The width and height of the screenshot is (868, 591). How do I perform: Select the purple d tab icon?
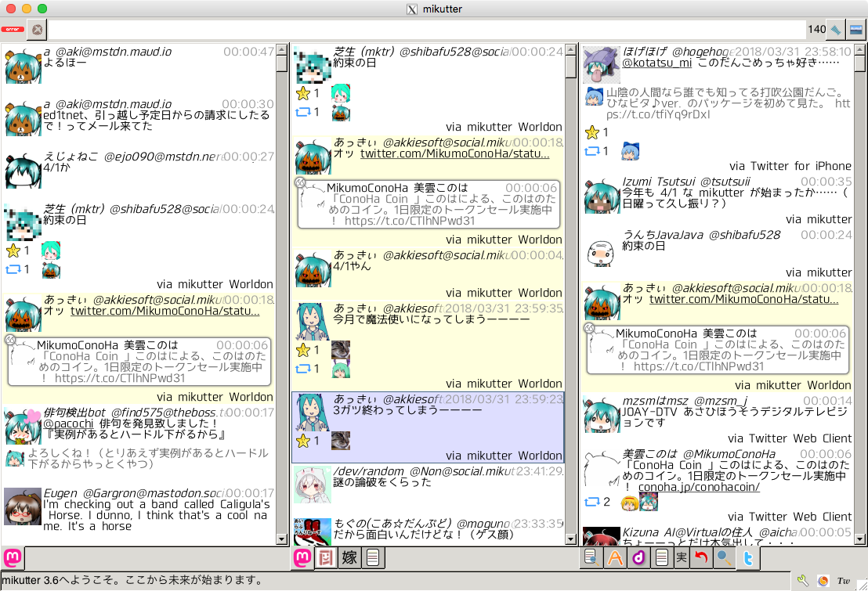[639, 558]
